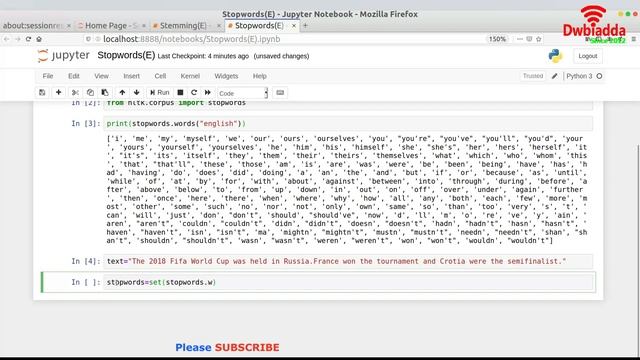
Task: Run the current cell
Action: [160, 93]
